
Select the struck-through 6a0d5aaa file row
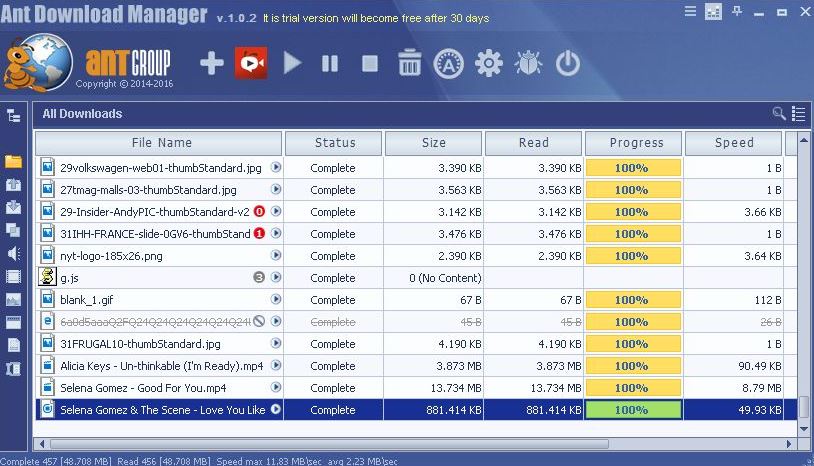[x=416, y=322]
